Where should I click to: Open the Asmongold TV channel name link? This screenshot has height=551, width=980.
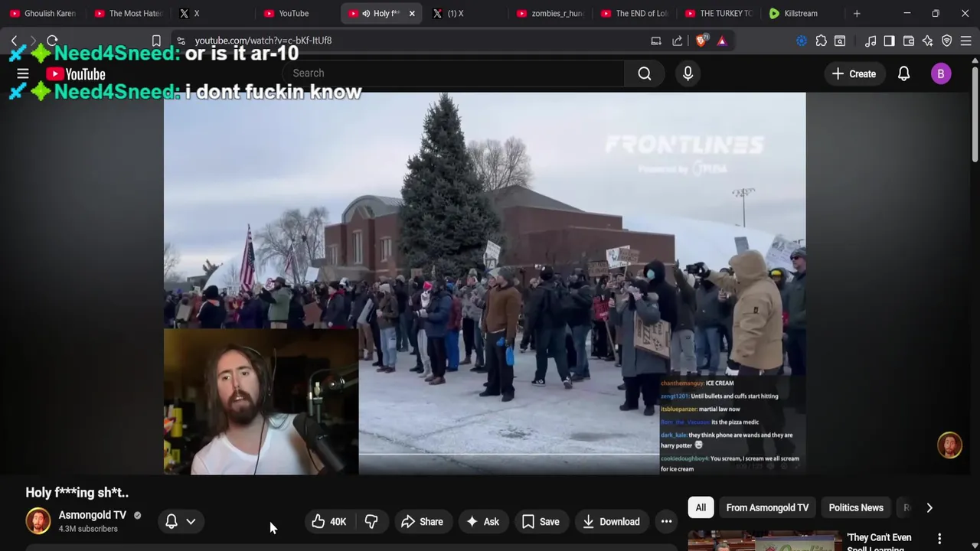(93, 515)
